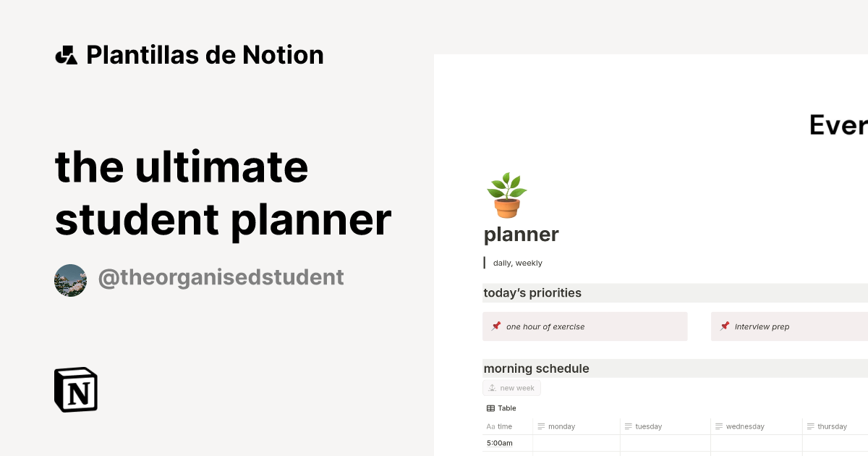Click the today's priorities heading
This screenshot has width=868, height=456.
(x=532, y=292)
